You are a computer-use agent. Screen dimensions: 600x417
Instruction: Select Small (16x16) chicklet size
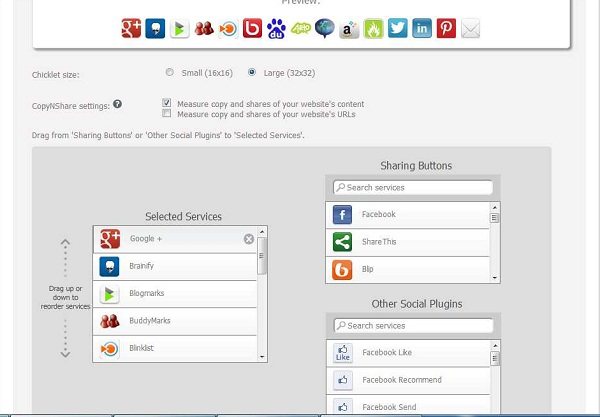tap(170, 72)
